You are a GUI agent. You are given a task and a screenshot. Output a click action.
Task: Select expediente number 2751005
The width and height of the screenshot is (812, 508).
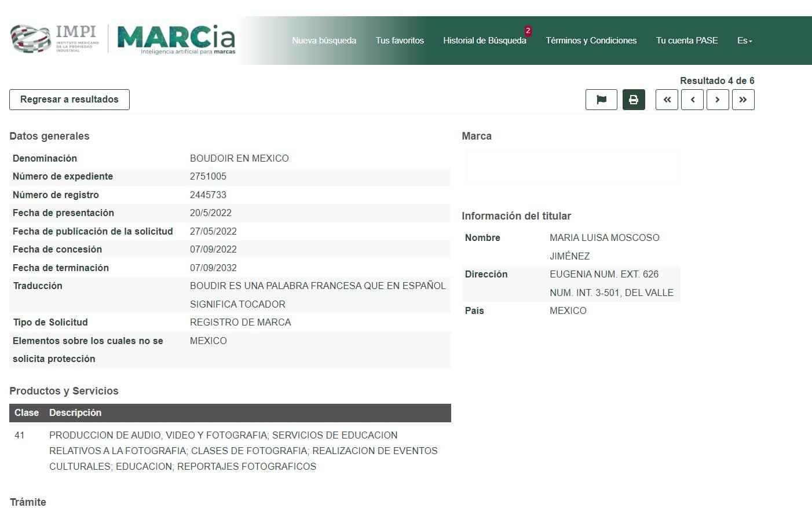208,176
